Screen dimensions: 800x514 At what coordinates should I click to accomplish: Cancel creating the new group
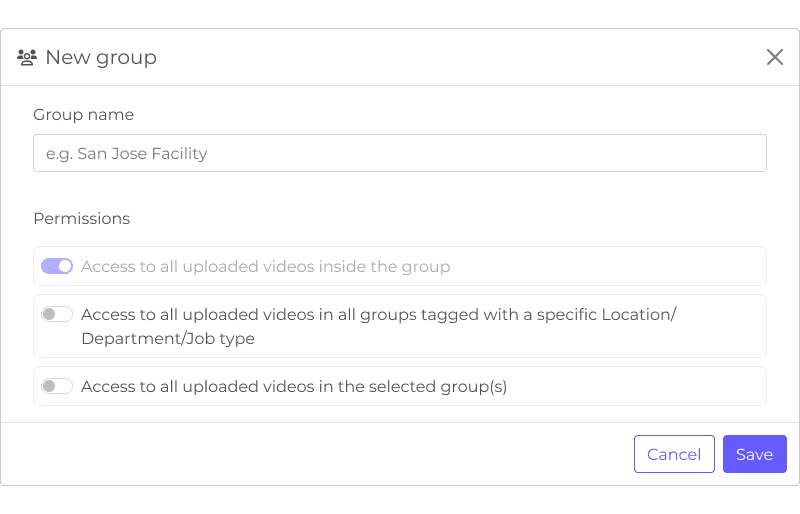coord(674,454)
